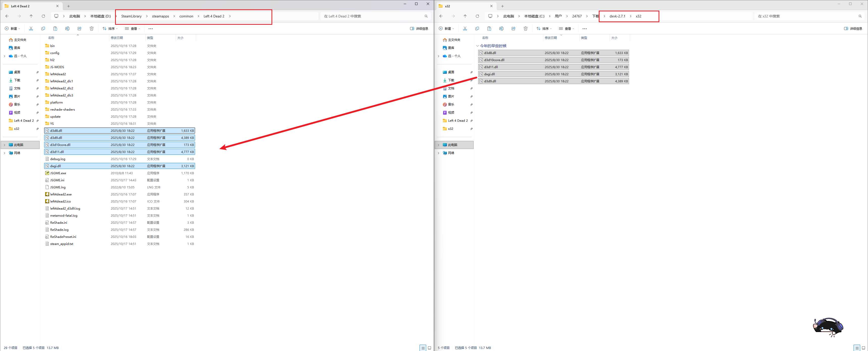Collapse the 今年的早些时候 group header
Image resolution: width=868 pixels, height=351 pixels.
point(477,46)
